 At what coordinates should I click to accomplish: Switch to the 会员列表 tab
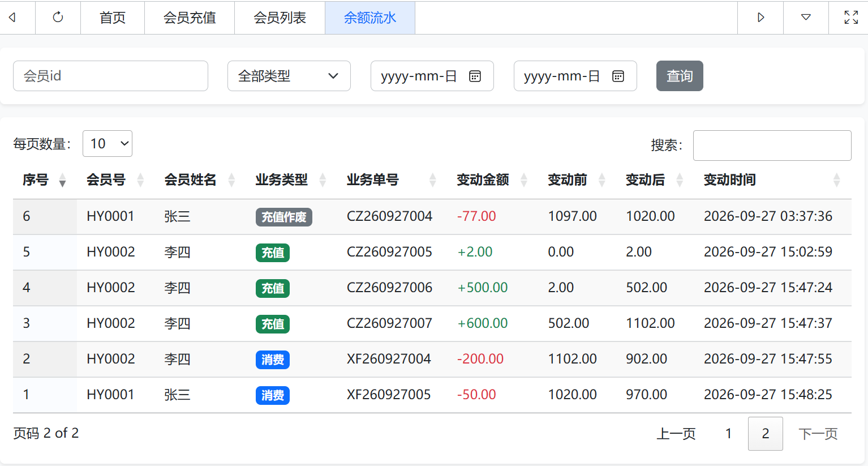point(280,18)
